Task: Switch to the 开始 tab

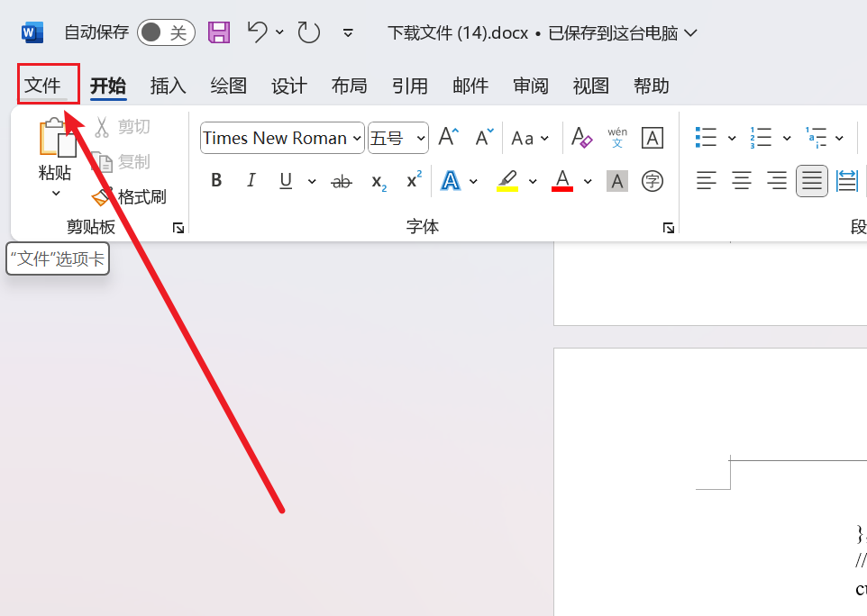Action: point(108,86)
